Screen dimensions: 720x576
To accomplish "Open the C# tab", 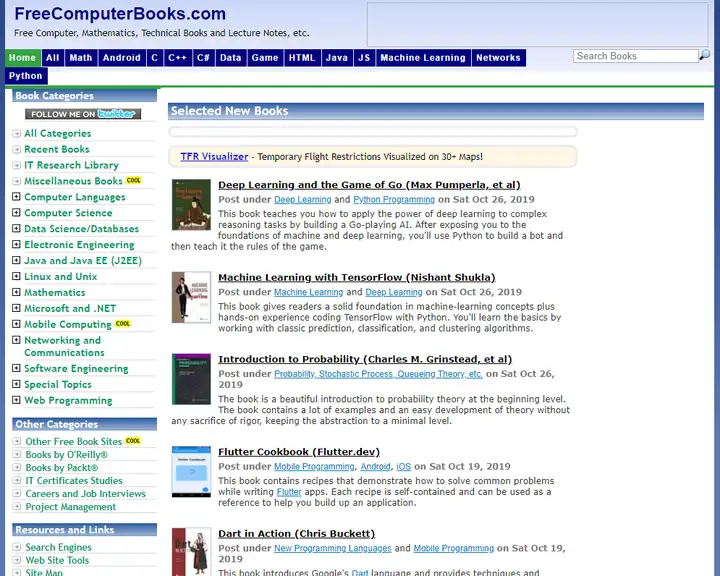I will [203, 58].
